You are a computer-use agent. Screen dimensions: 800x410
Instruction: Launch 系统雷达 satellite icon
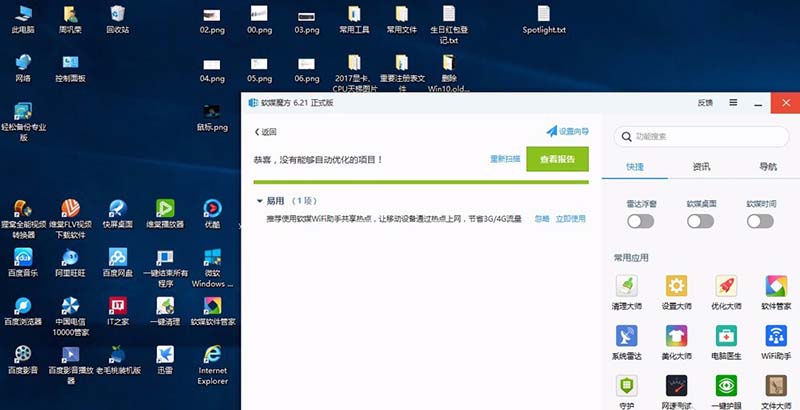click(x=626, y=336)
